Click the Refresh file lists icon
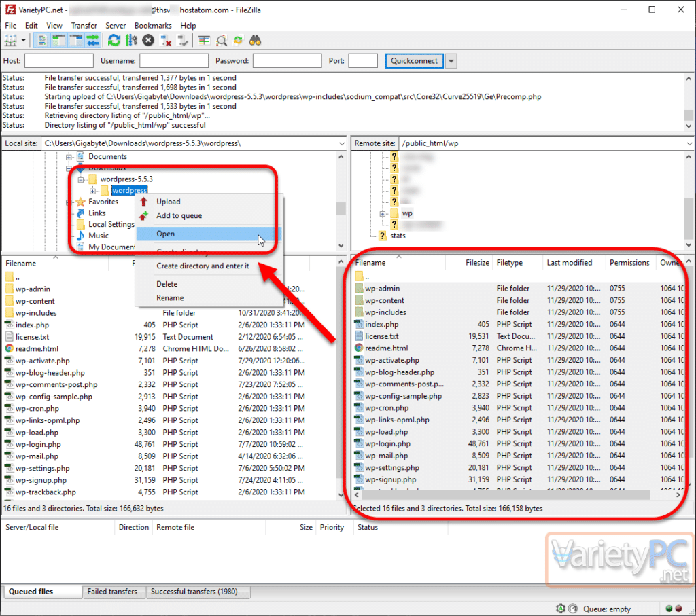This screenshot has height=616, width=696. coord(114,41)
